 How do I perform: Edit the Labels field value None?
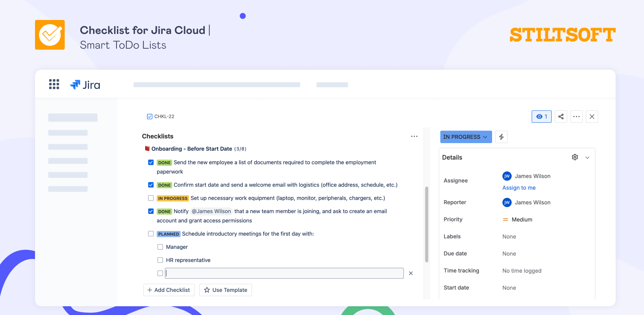tap(509, 237)
